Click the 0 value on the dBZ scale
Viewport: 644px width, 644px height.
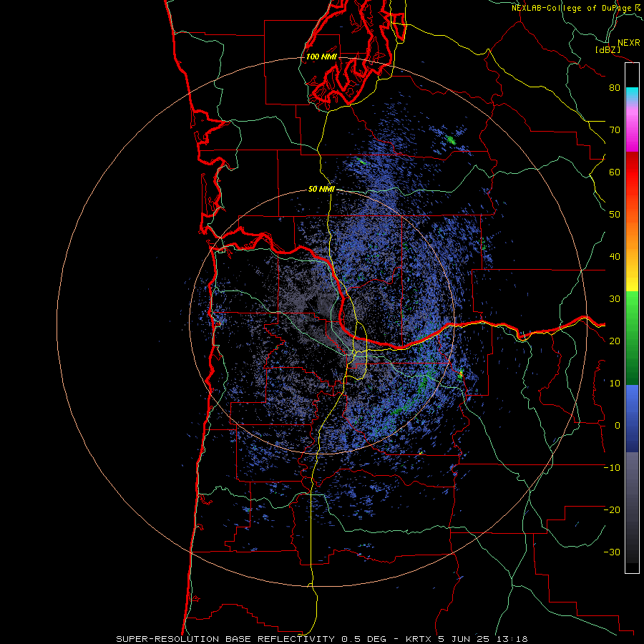tap(618, 426)
